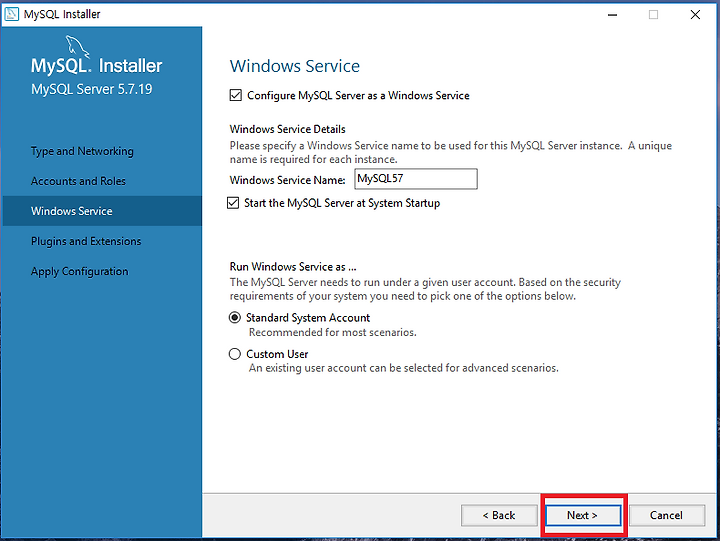This screenshot has width=720, height=541.
Task: Open Apply Configuration step
Action: pos(79,271)
